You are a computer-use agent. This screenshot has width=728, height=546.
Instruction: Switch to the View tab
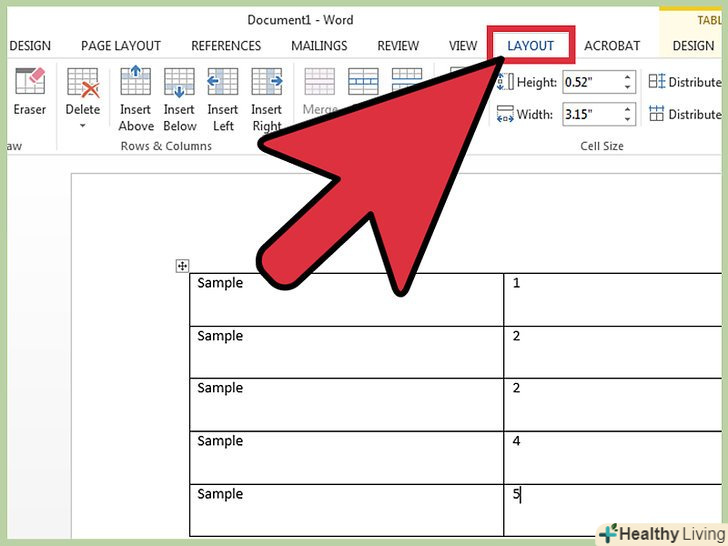point(463,46)
